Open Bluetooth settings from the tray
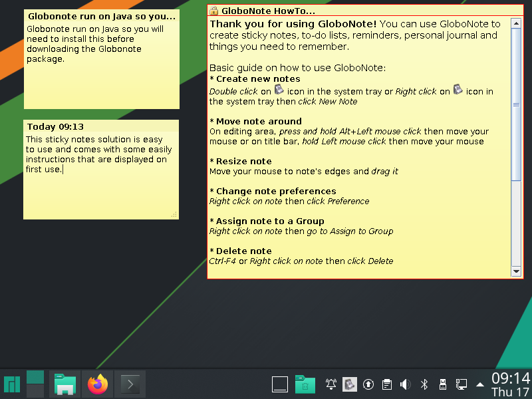Viewport: 532px width, 399px height. coord(424,384)
